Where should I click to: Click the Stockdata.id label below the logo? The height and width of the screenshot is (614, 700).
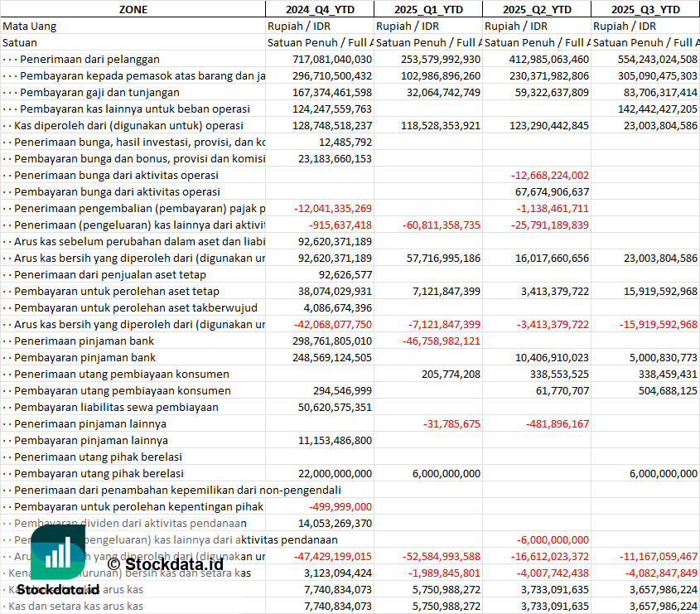(57, 589)
